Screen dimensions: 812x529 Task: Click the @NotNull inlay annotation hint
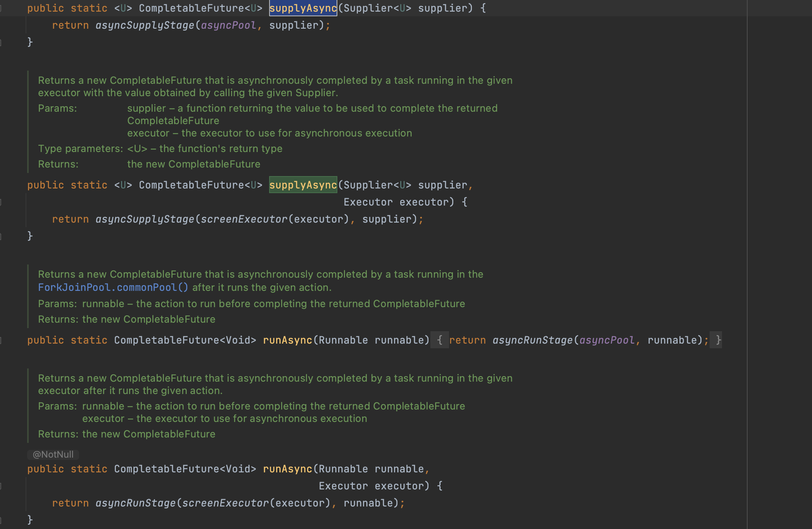(x=53, y=455)
